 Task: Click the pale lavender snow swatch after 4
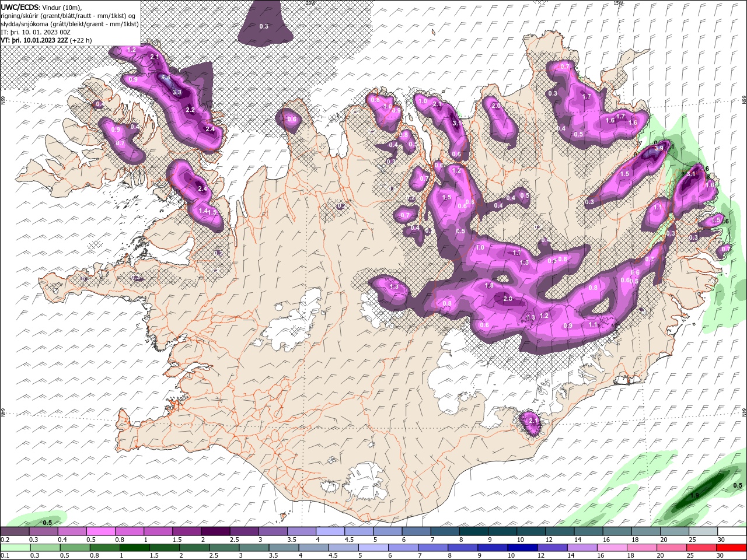[330, 531]
